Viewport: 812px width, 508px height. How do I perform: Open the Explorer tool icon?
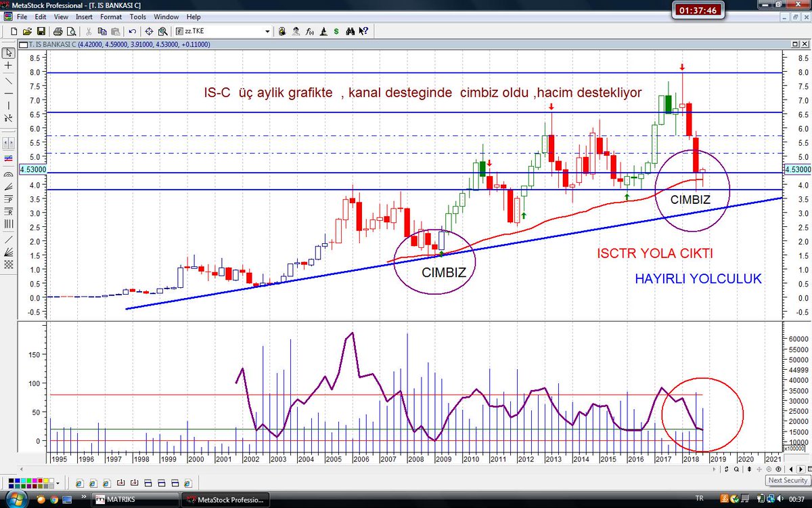pos(296,31)
